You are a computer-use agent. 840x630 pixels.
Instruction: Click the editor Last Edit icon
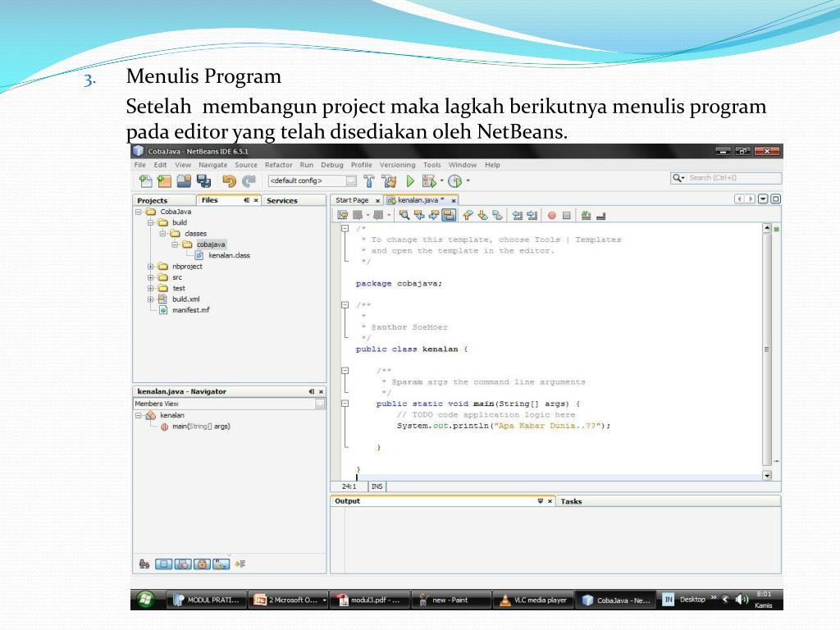click(342, 216)
